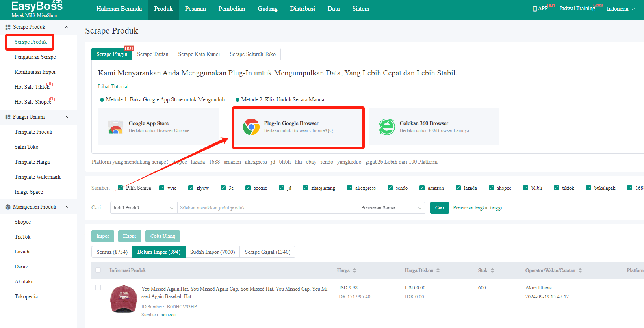The width and height of the screenshot is (644, 328).
Task: Focus the product title search input
Action: pyautogui.click(x=267, y=208)
